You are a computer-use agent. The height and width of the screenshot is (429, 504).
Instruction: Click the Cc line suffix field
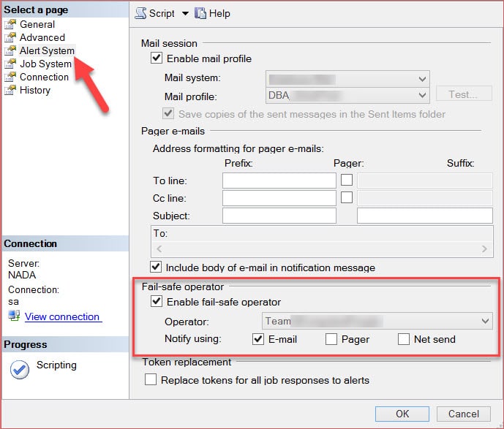(424, 198)
